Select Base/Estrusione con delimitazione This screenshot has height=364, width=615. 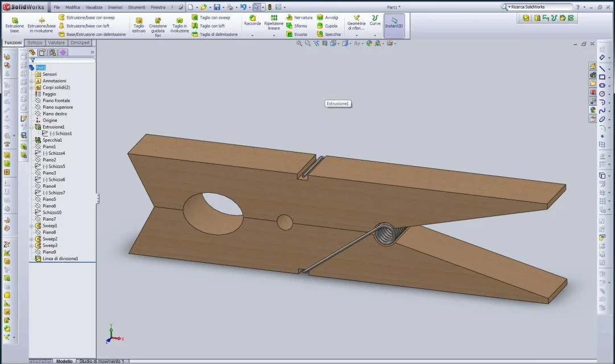click(93, 35)
